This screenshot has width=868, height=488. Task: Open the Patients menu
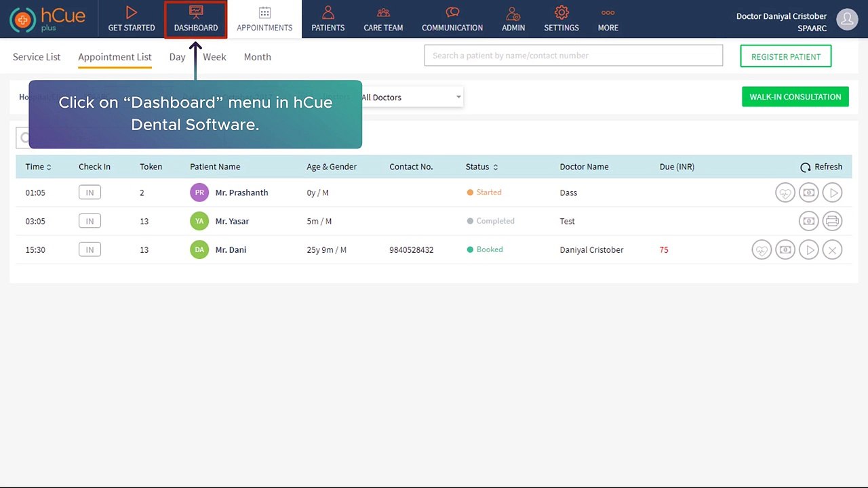click(328, 19)
